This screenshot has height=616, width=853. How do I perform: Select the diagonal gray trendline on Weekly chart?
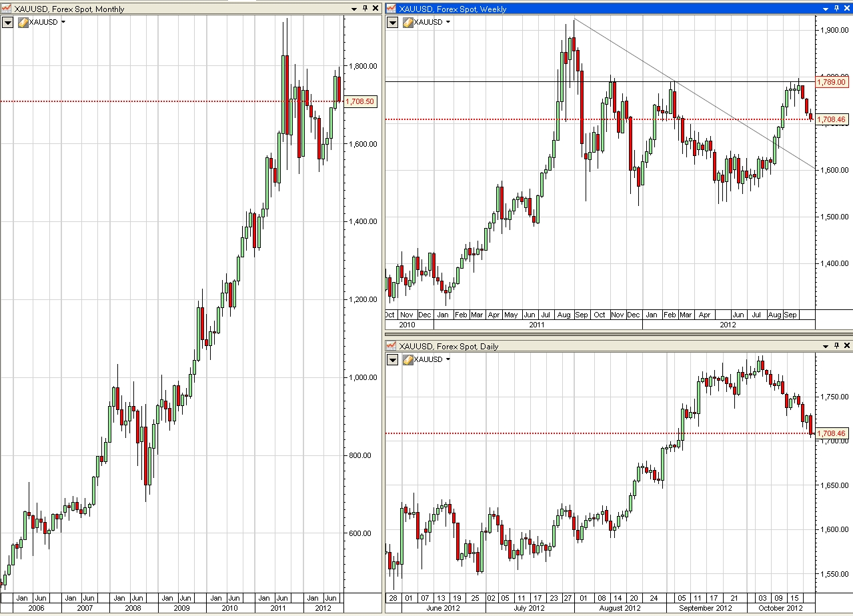[694, 92]
